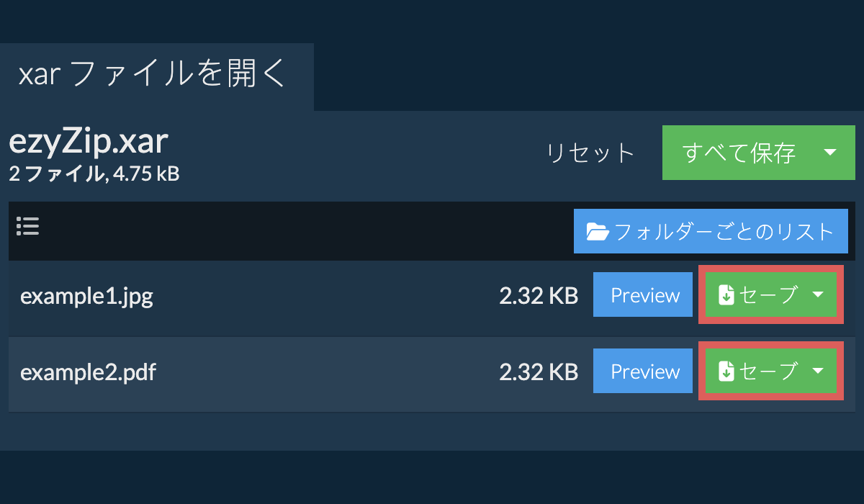The width and height of the screenshot is (864, 504).
Task: Click the list view icon
Action: pos(27,227)
